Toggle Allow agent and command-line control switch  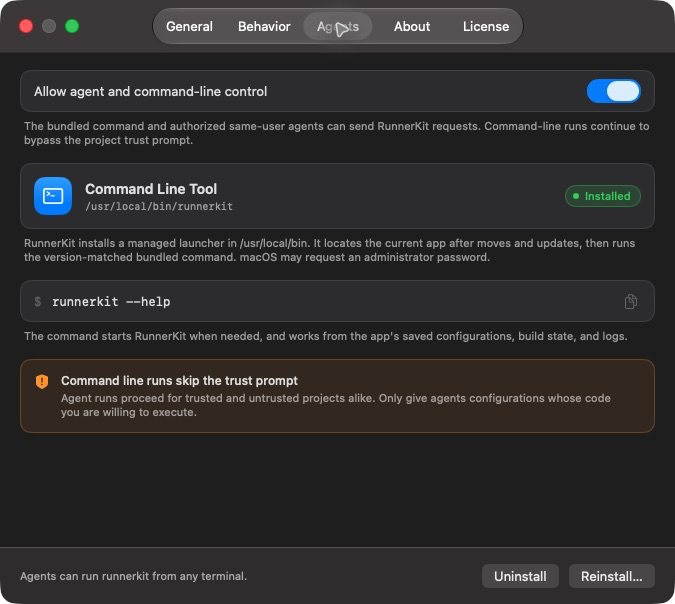coord(613,91)
